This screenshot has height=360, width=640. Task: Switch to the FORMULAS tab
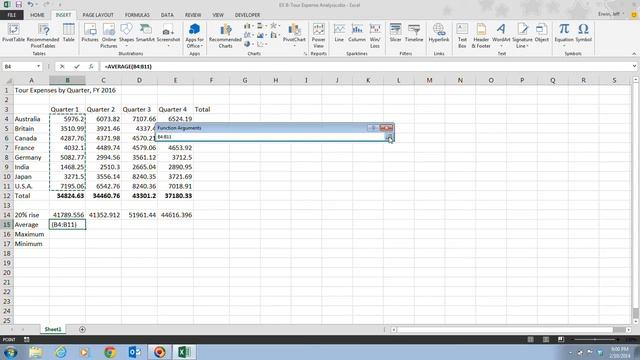click(137, 15)
